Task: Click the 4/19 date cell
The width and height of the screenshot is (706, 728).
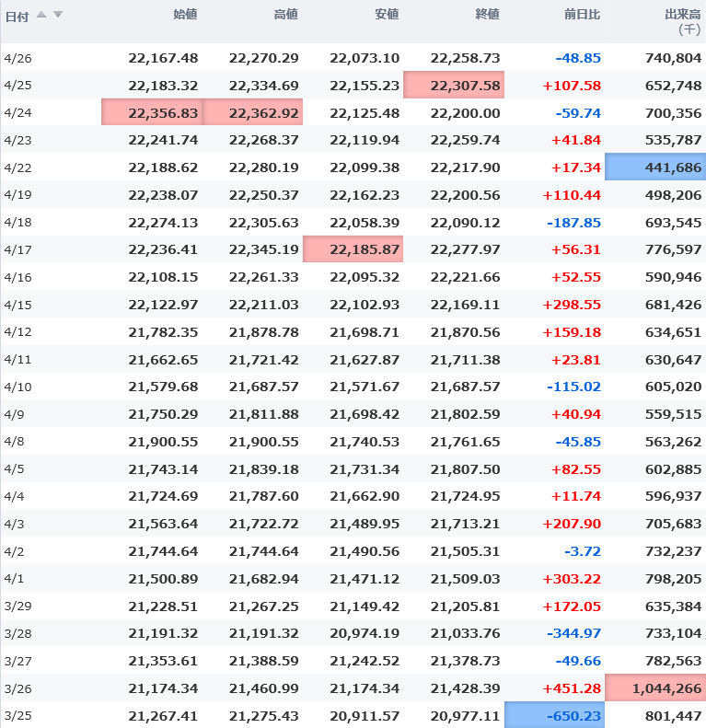Action: (x=17, y=194)
